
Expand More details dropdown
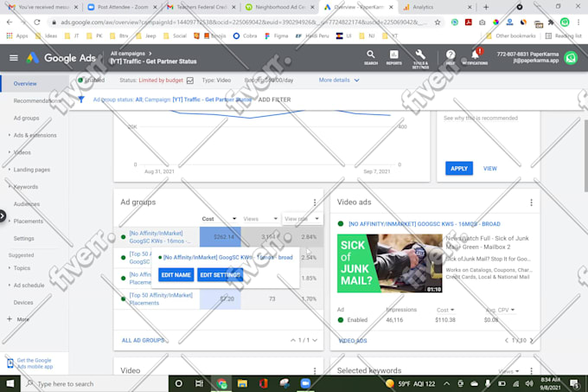click(339, 80)
